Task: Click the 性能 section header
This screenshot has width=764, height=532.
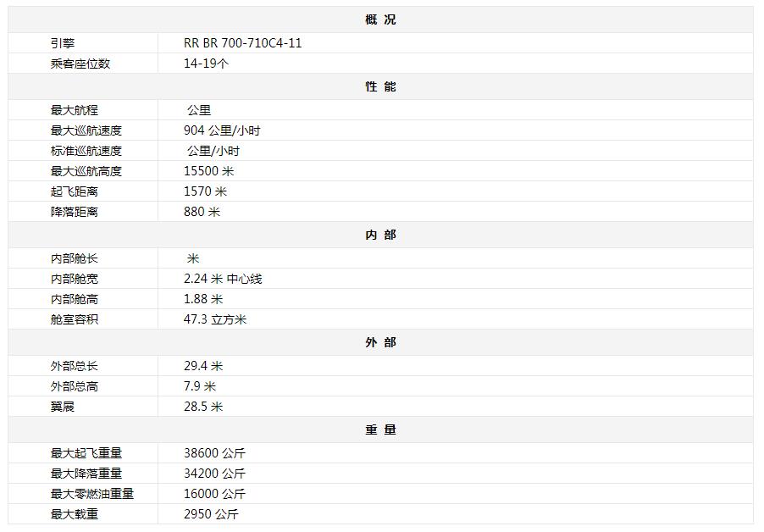Action: tap(380, 86)
